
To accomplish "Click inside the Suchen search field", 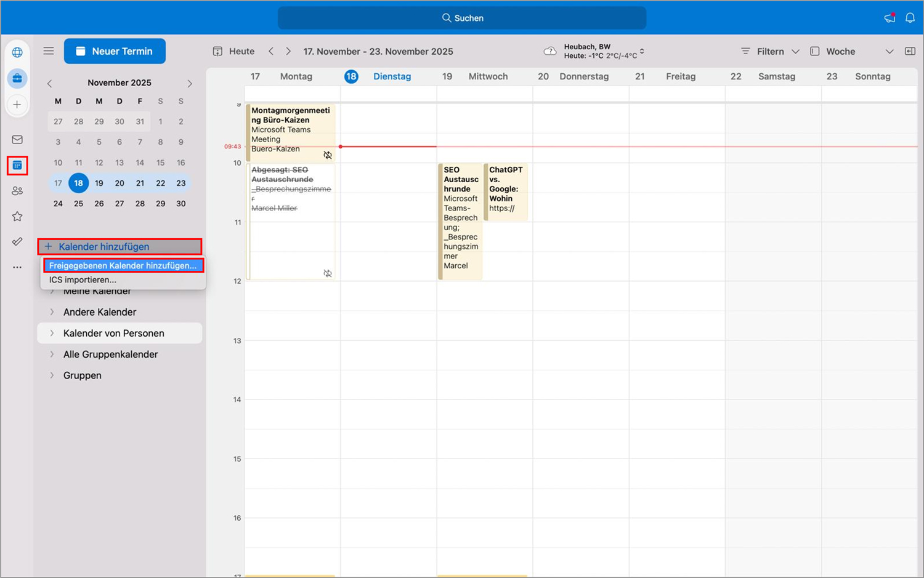I will pos(462,17).
